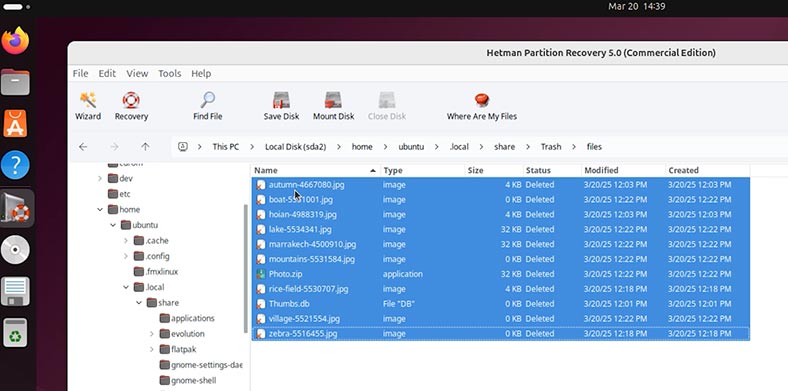Click the Trash breadcrumb segment
Viewport: 788px width, 391px height.
[551, 147]
